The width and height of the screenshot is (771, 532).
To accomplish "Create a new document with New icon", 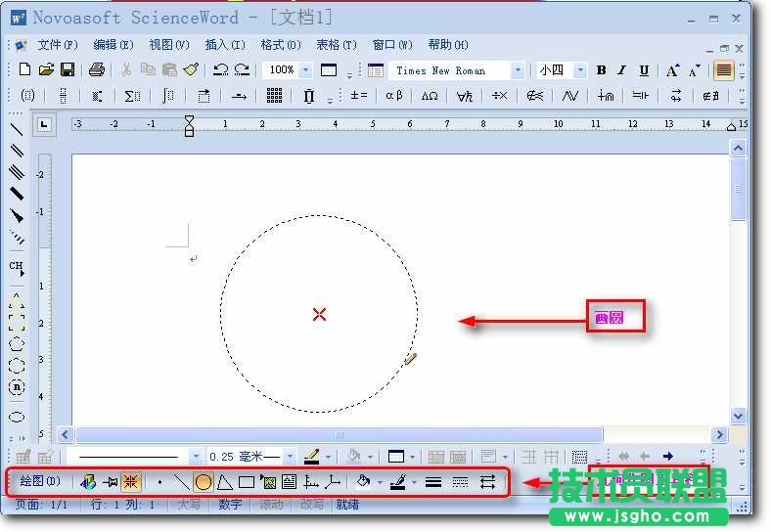I will tap(24, 69).
